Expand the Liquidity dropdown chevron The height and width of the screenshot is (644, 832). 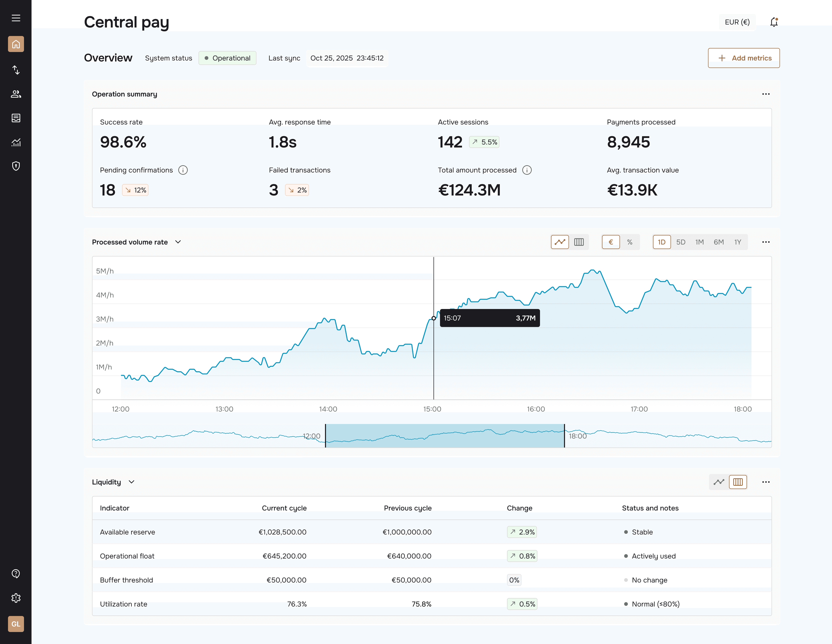[x=131, y=482]
